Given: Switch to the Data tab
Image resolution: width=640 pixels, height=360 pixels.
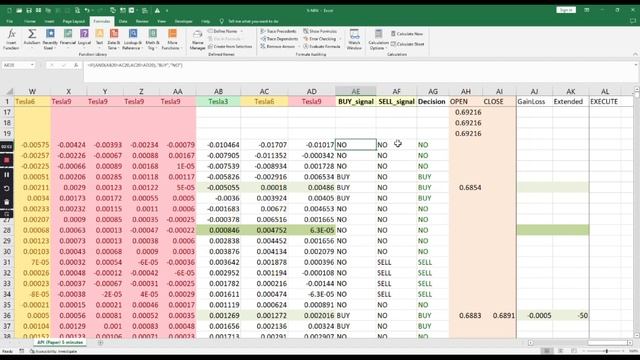Looking at the screenshot, I should pos(123,21).
